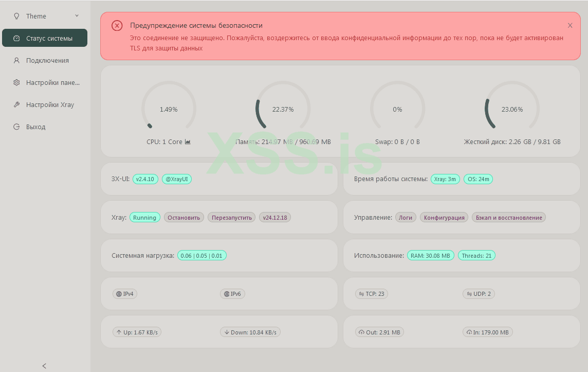This screenshot has width=588, height=372.
Task: Open the Подключения menu item
Action: click(45, 60)
